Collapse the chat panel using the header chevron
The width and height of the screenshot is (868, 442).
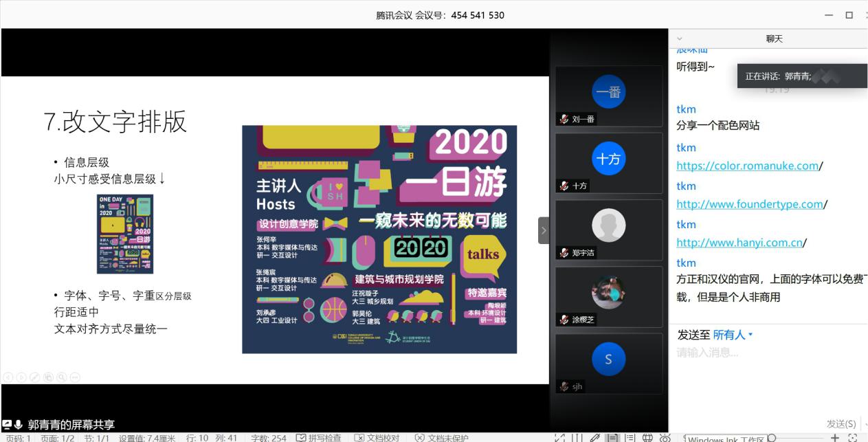point(680,39)
